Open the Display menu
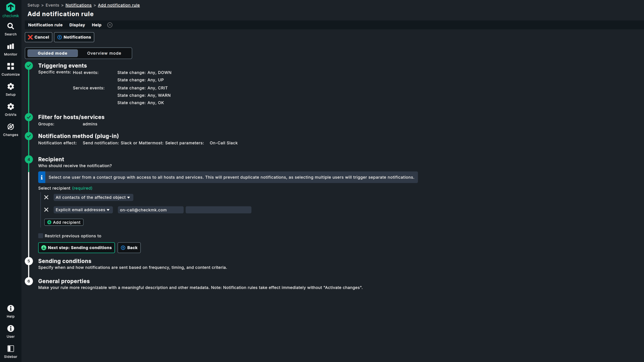This screenshot has width=644, height=362. click(77, 25)
